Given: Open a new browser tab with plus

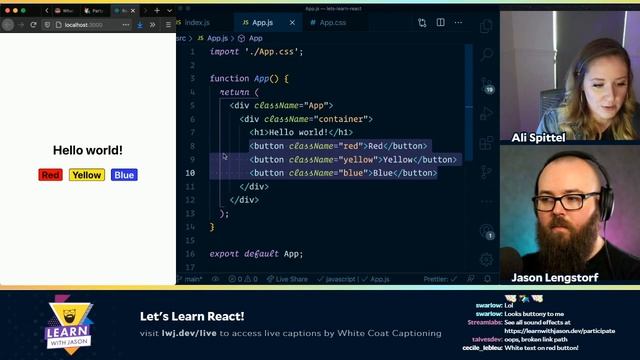Looking at the screenshot, I should 157,11.
